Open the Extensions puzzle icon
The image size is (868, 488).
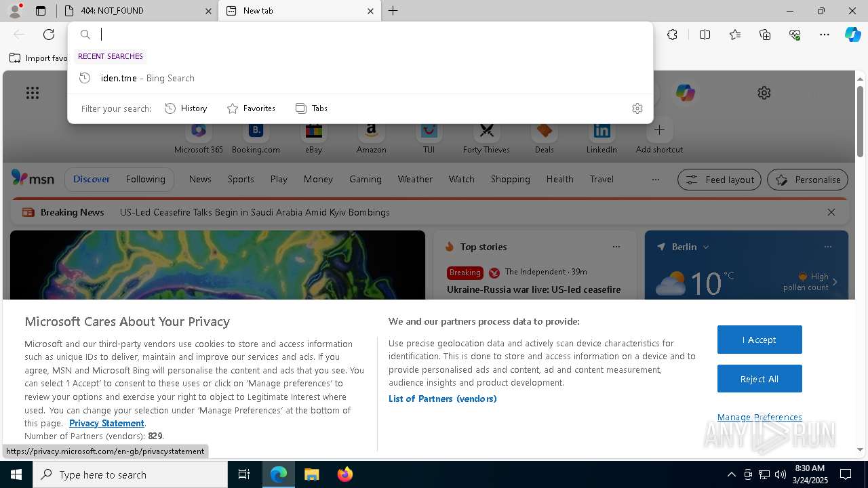click(x=672, y=35)
